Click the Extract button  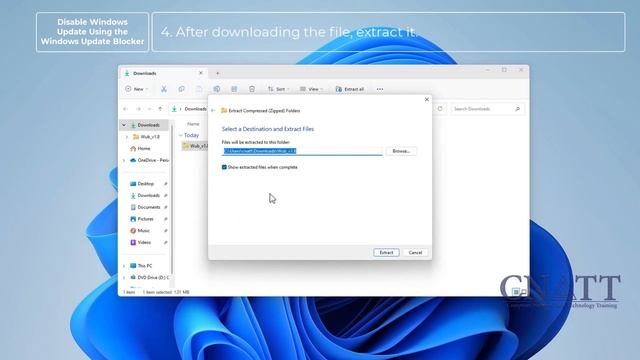click(x=386, y=253)
